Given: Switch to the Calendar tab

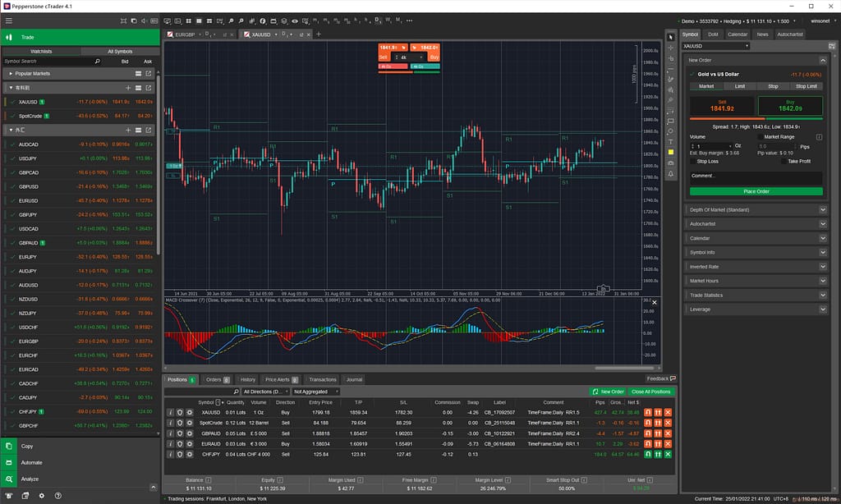Looking at the screenshot, I should [738, 34].
